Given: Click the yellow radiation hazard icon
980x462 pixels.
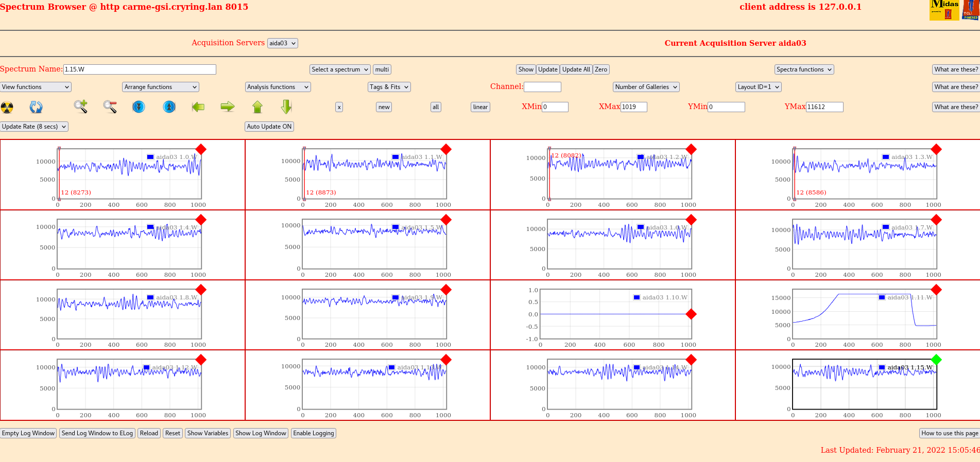Looking at the screenshot, I should point(7,107).
